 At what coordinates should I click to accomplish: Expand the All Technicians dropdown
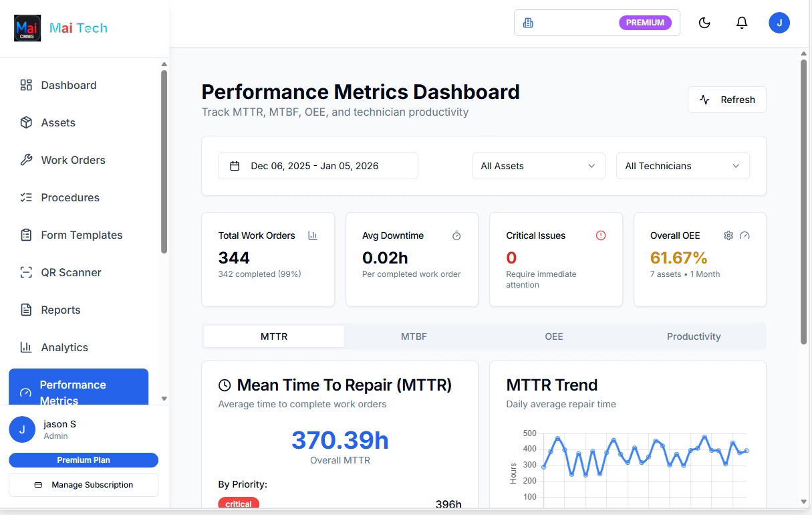point(682,165)
